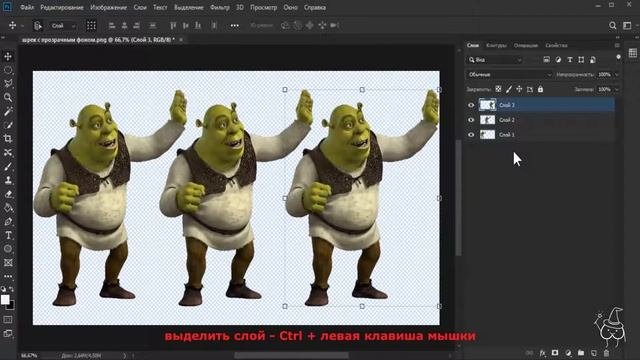The width and height of the screenshot is (640, 360).
Task: Select the Слой 2 layer thumbnail
Action: pyautogui.click(x=487, y=120)
